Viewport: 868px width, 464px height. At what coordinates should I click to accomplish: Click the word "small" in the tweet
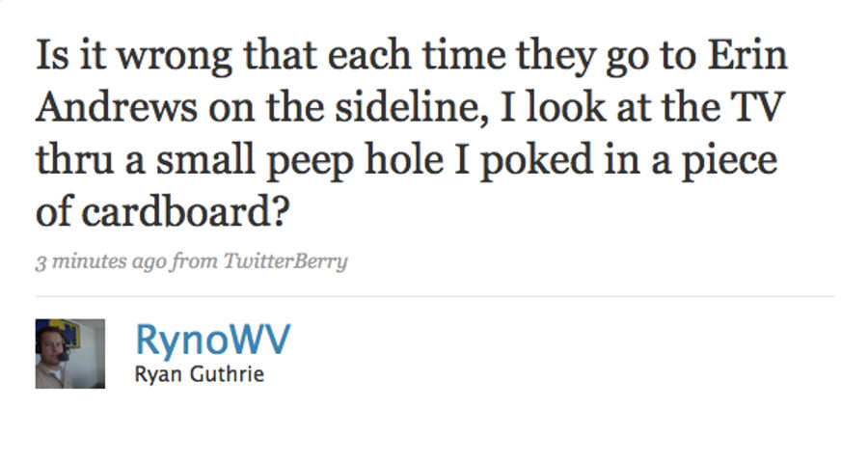click(x=205, y=158)
